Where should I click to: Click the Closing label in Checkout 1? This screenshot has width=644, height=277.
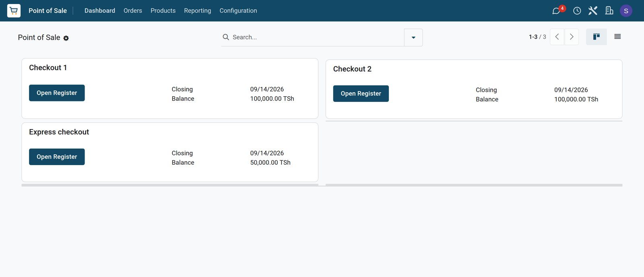click(182, 89)
